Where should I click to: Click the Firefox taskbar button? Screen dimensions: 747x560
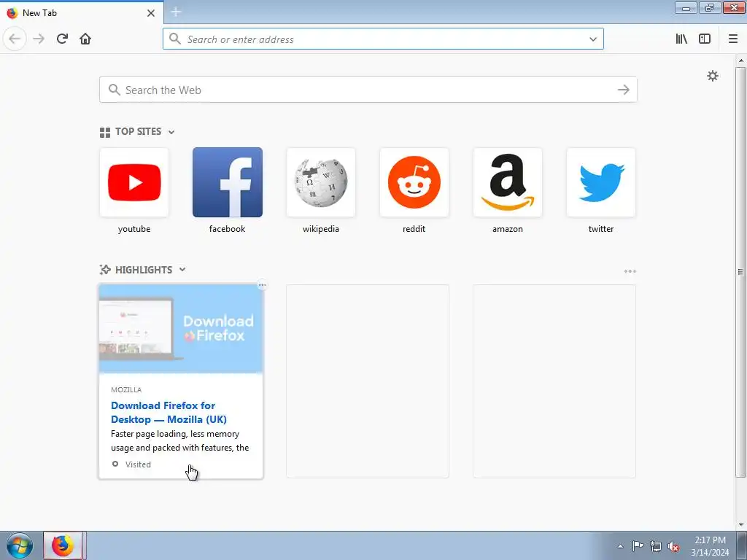[x=63, y=545]
